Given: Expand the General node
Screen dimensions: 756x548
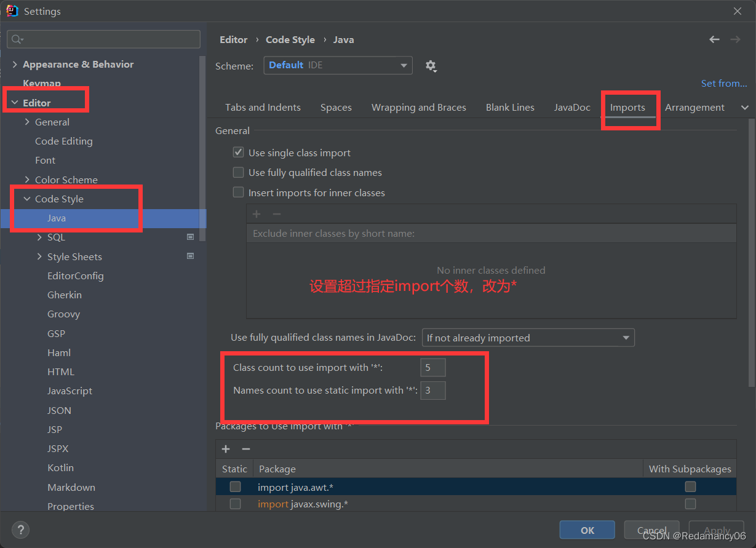Looking at the screenshot, I should click(27, 122).
